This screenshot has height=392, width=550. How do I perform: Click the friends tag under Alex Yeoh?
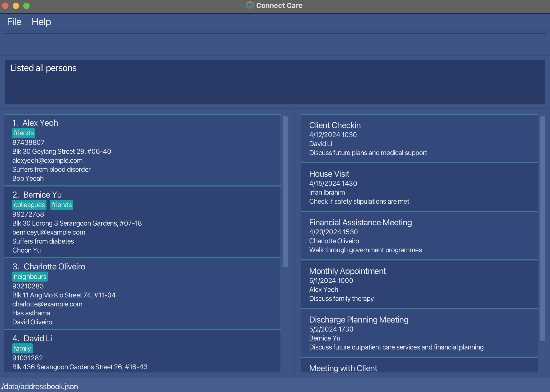coord(24,133)
